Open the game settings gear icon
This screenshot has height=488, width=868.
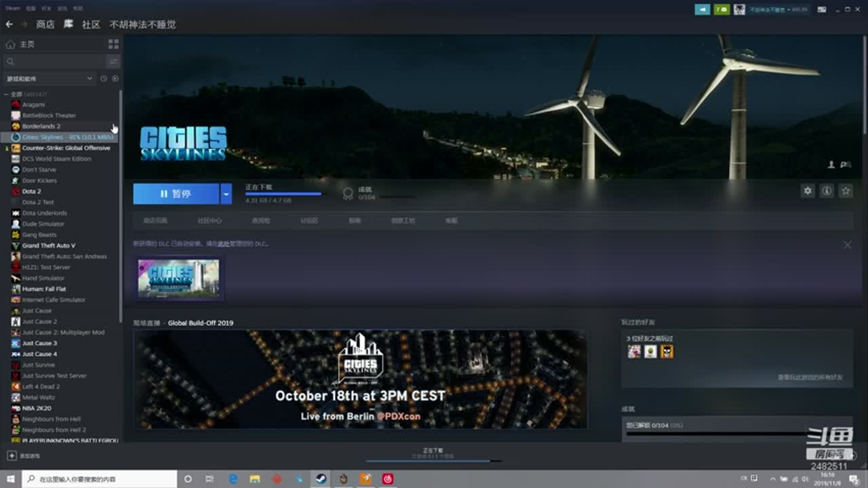(x=808, y=191)
